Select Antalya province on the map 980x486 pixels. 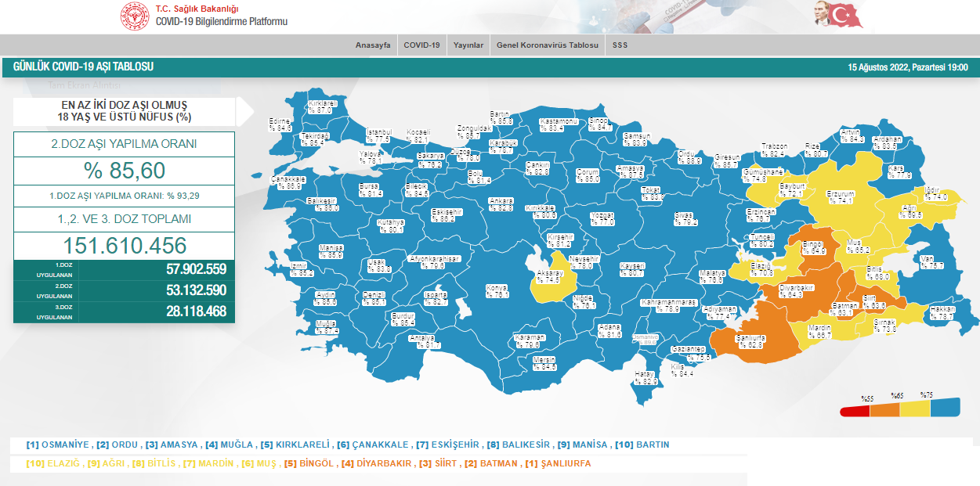click(425, 341)
